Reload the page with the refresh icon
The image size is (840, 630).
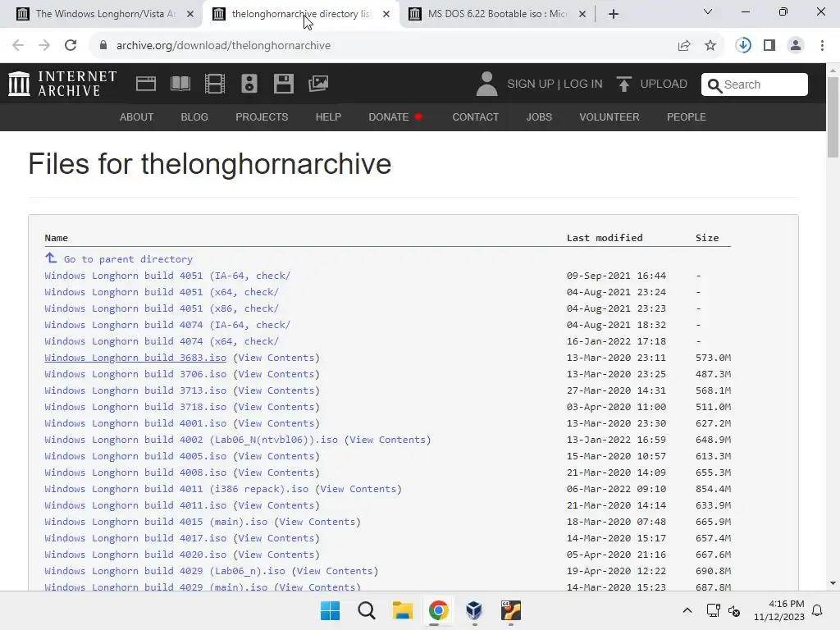point(71,46)
